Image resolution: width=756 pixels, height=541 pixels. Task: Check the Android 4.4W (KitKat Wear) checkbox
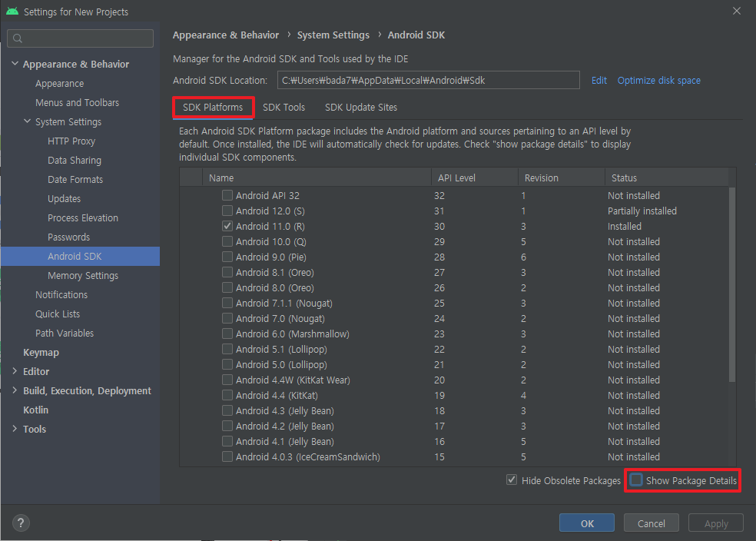pos(227,380)
